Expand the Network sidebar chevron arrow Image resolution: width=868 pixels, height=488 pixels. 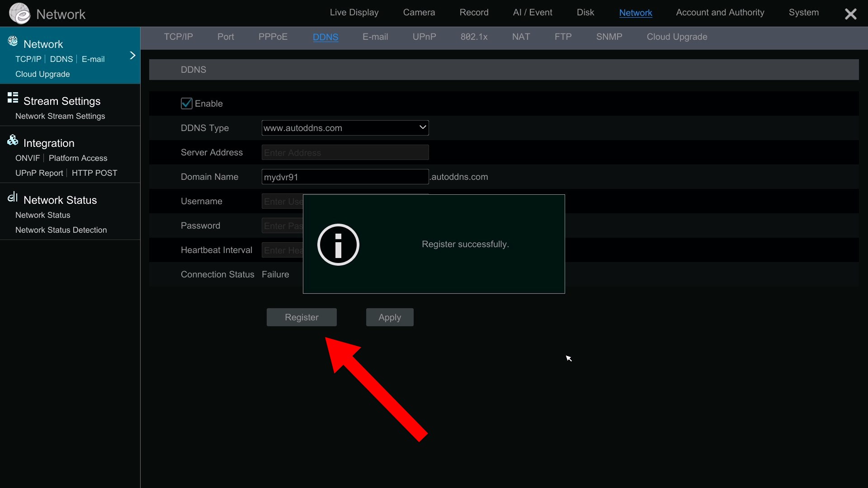132,56
